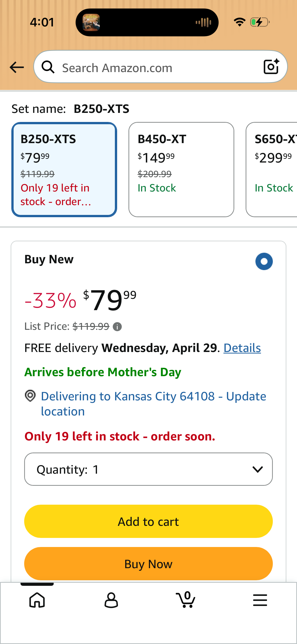Click Add to cart button
Image resolution: width=297 pixels, height=644 pixels.
click(148, 521)
